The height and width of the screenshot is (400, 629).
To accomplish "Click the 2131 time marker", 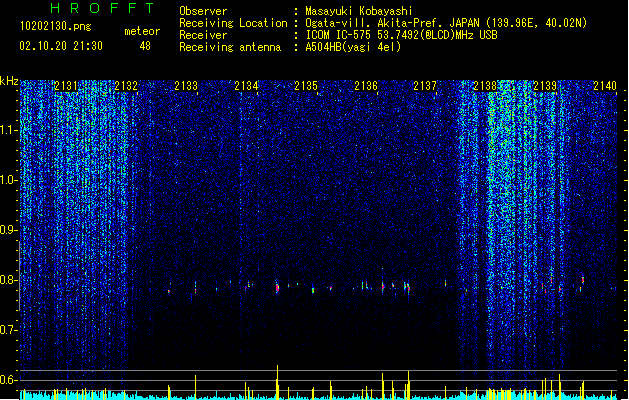I will [66, 86].
